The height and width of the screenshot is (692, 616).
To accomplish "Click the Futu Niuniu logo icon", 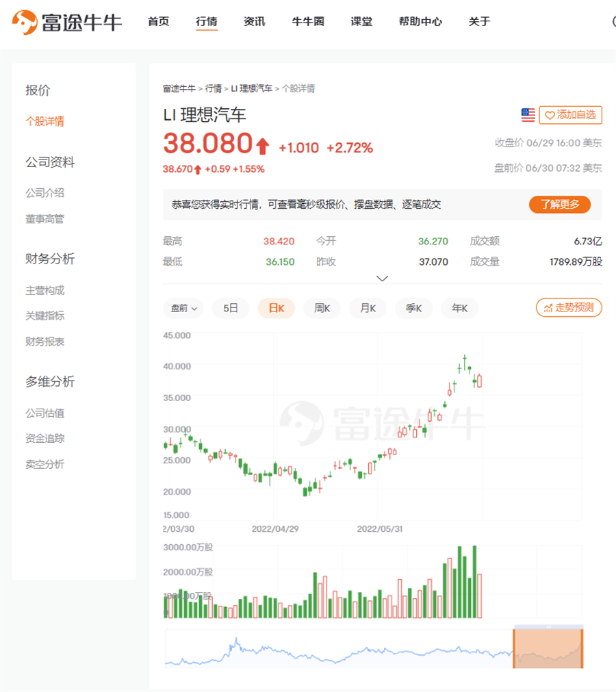I will (25, 22).
